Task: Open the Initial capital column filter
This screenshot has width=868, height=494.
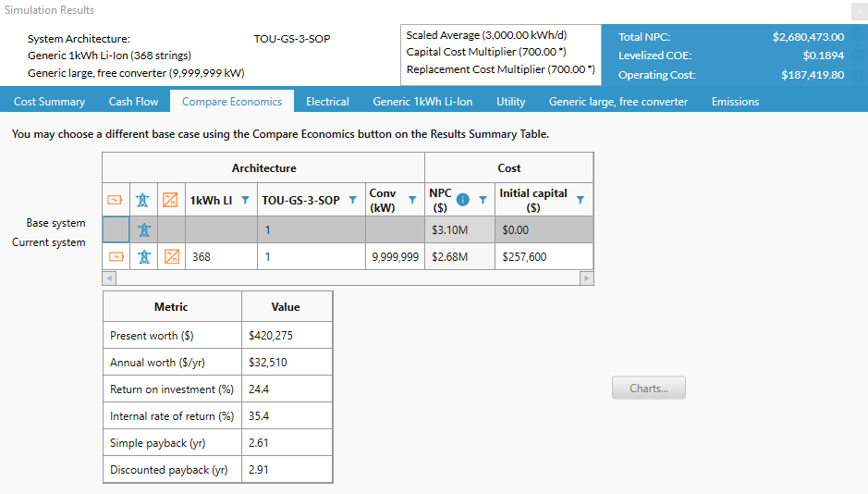Action: coord(581,200)
